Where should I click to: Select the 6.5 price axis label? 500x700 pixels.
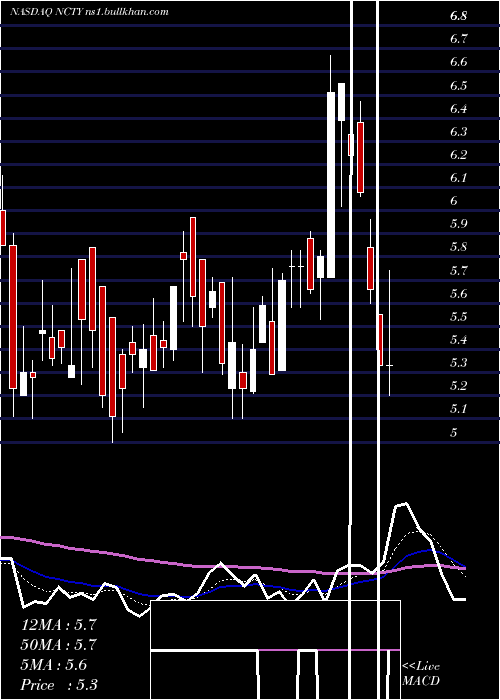coord(458,86)
